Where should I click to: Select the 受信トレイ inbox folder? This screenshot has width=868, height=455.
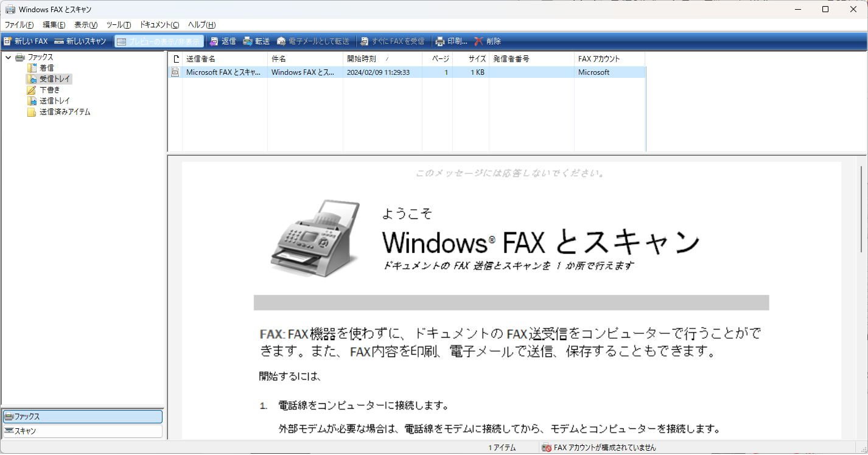point(55,79)
